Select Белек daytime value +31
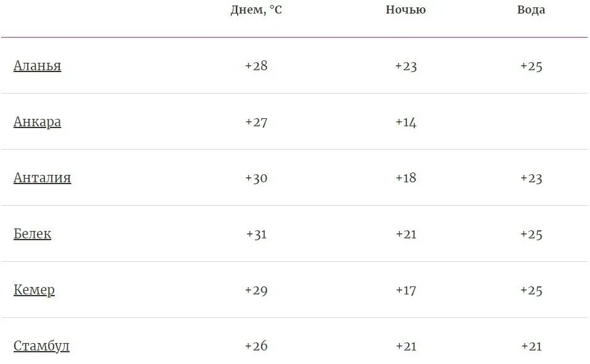590x364 pixels. pos(256,234)
